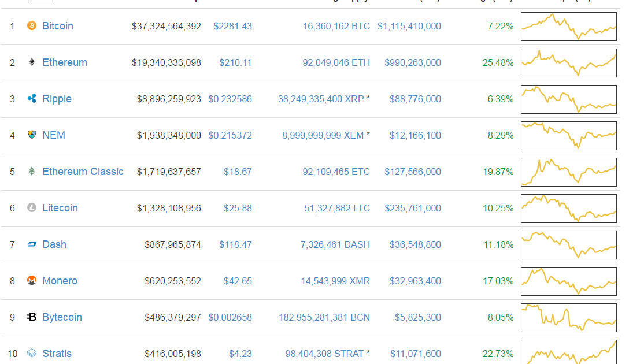Select Dash market cap $867,965,874
This screenshot has width=644, height=364.
(173, 244)
